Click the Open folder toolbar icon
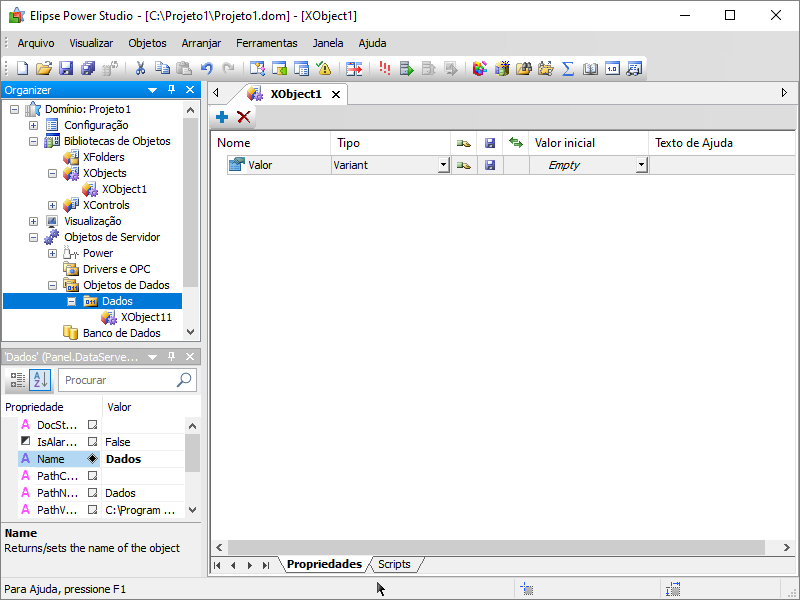Image resolution: width=800 pixels, height=600 pixels. (44, 68)
